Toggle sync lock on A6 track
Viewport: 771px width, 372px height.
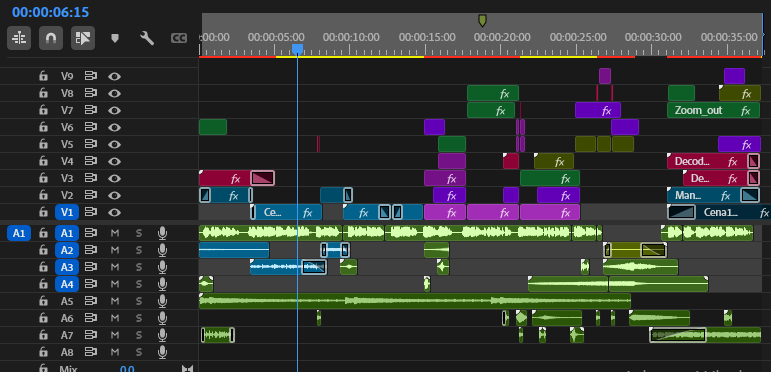pos(90,318)
